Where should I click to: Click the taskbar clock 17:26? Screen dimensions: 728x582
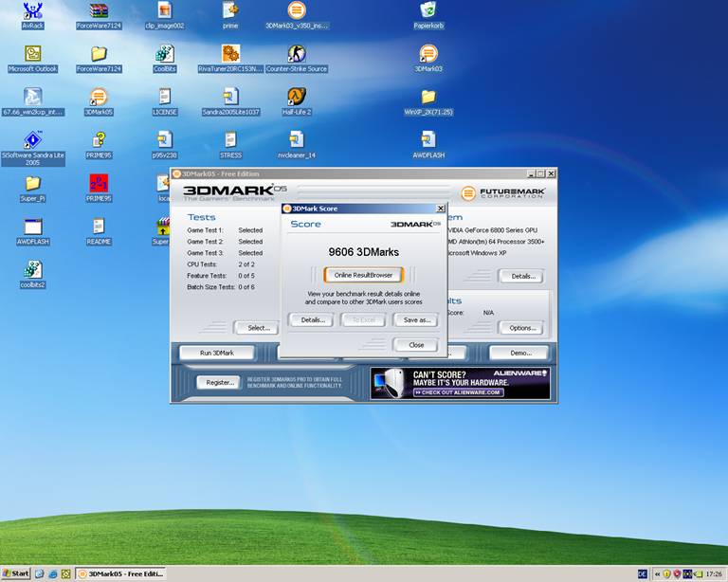(714, 574)
